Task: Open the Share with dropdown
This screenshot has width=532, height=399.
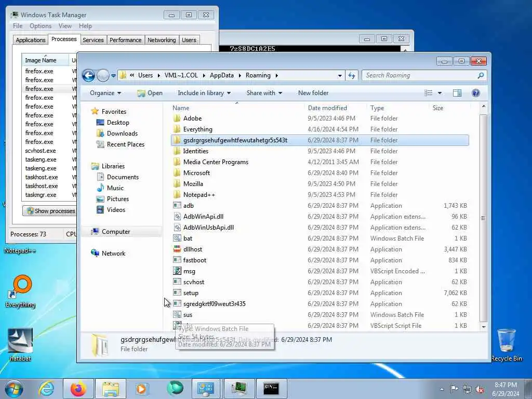Action: (x=264, y=93)
